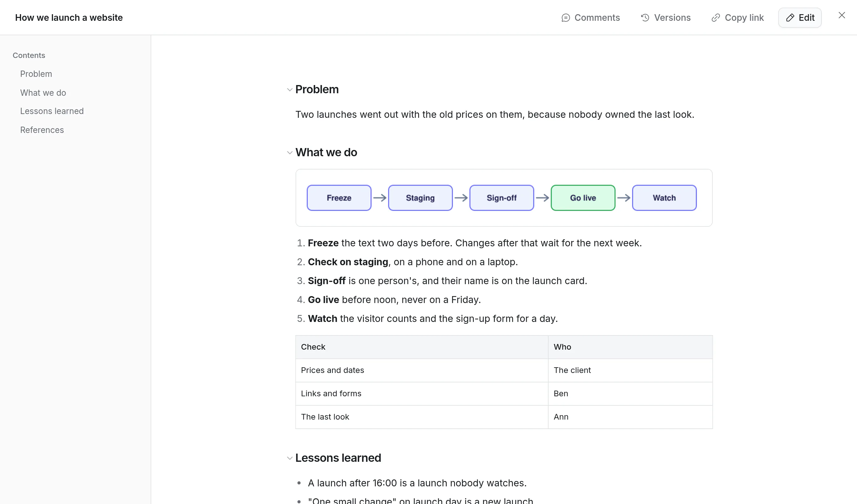
Task: Open the Versions history
Action: pyautogui.click(x=665, y=18)
